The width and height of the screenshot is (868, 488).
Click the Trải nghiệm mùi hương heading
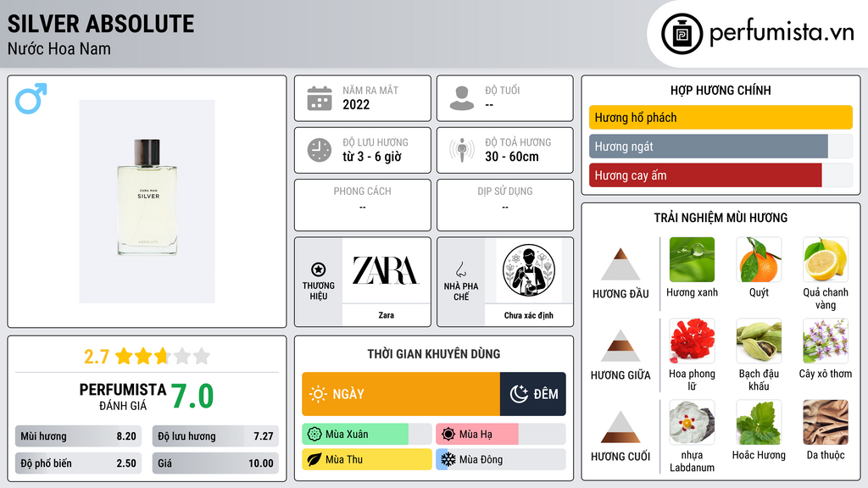click(721, 218)
